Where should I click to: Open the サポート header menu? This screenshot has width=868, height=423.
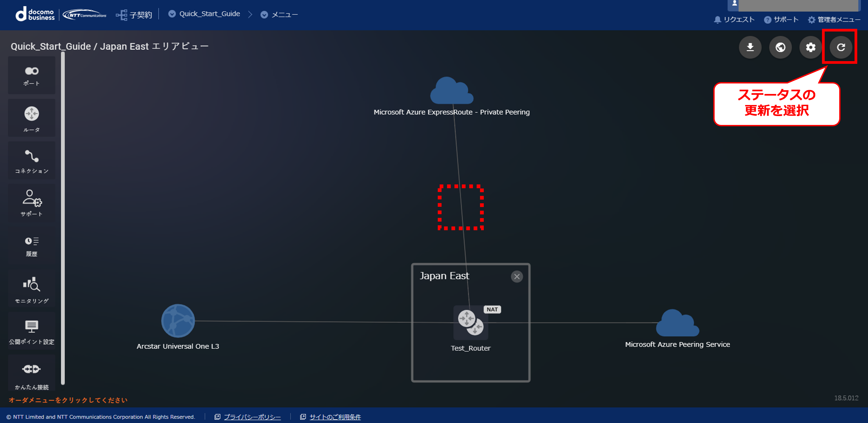click(781, 20)
